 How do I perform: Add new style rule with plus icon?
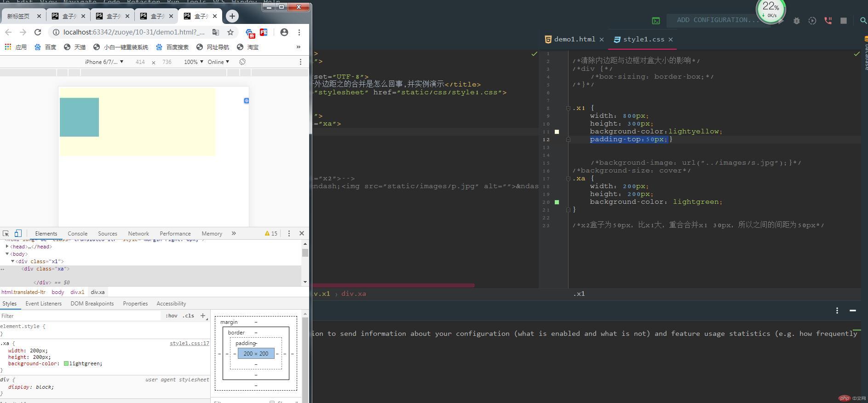click(203, 316)
